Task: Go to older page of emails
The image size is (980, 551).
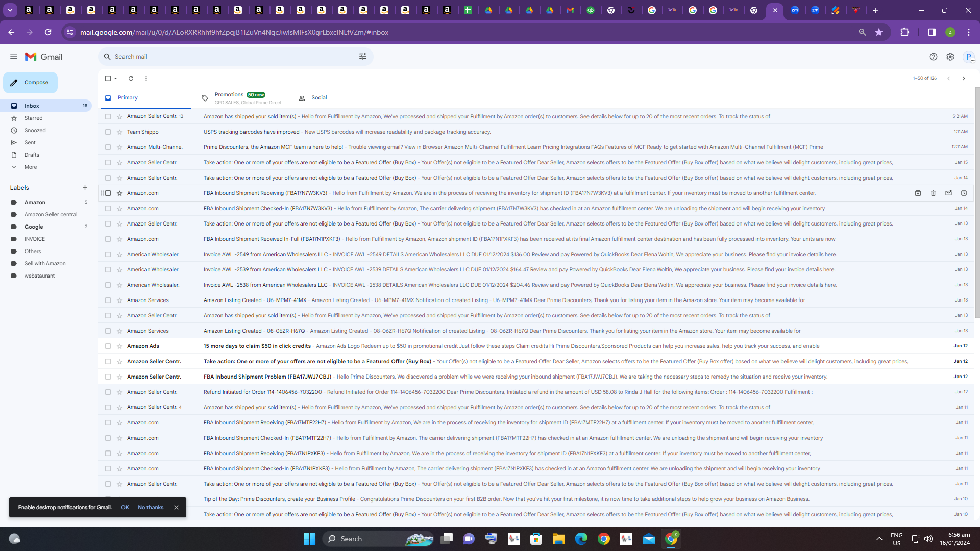Action: 964,78
